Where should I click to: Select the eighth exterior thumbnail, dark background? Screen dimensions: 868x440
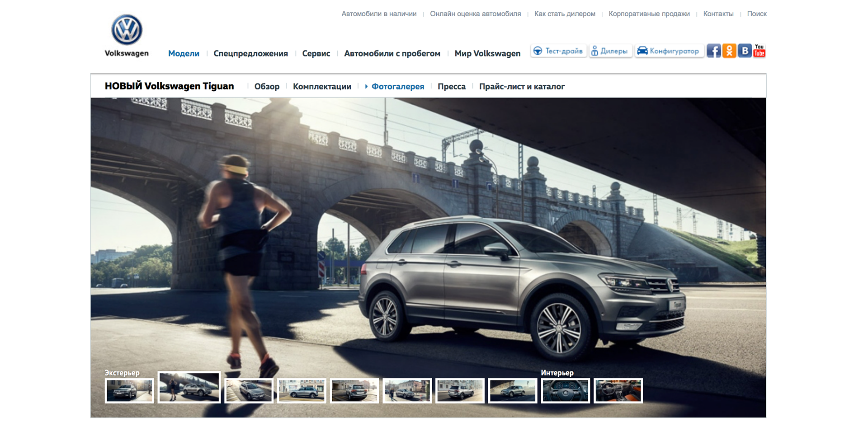click(513, 391)
